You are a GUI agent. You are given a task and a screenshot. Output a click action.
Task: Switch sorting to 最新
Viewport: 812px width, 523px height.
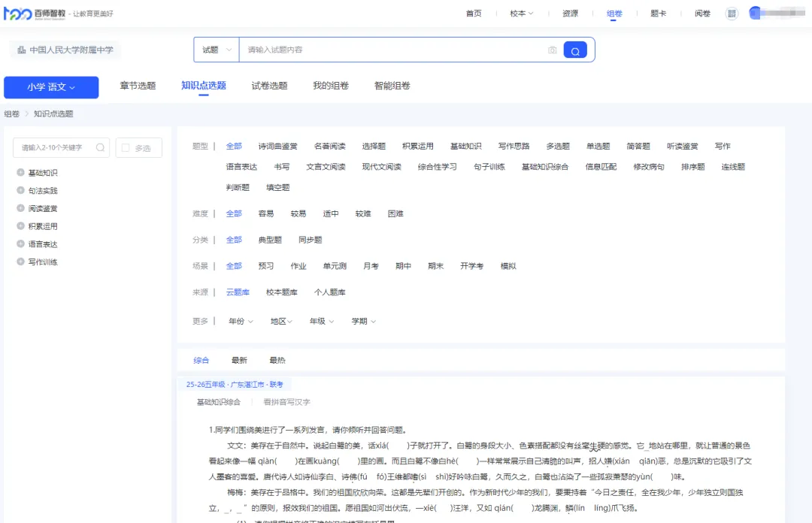[x=239, y=359]
